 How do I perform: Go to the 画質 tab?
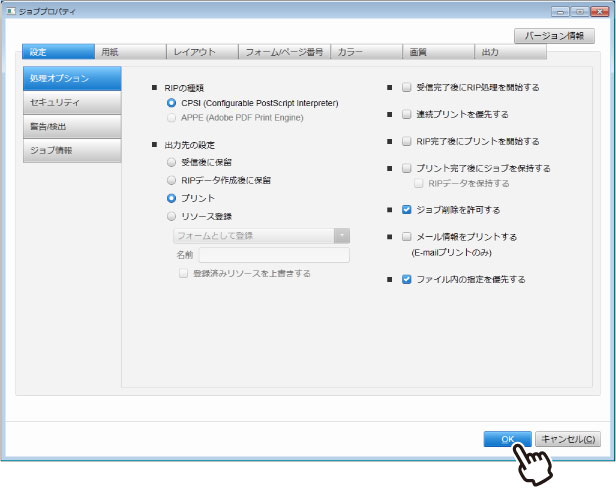[438, 52]
